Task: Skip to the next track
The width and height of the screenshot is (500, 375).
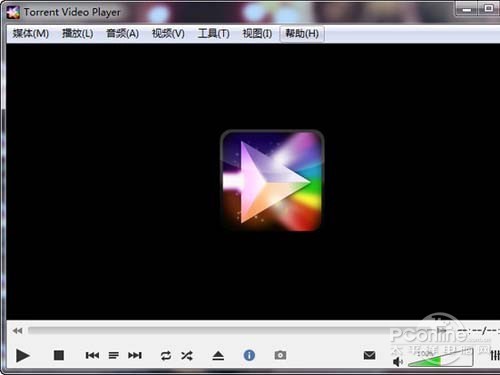Action: 135,355
